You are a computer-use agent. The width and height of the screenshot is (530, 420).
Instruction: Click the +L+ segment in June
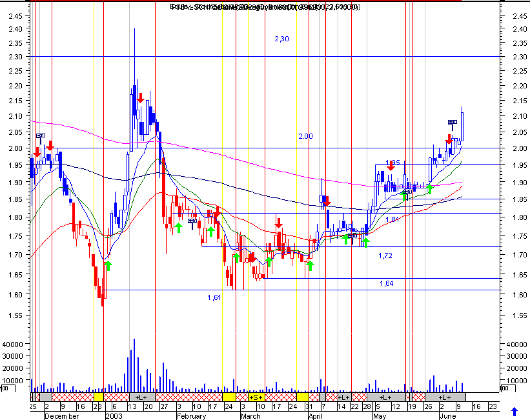tap(445, 397)
